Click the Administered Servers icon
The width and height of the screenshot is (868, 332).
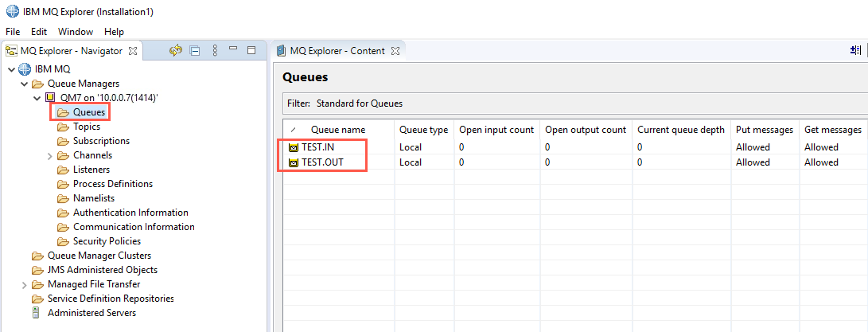pyautogui.click(x=37, y=313)
